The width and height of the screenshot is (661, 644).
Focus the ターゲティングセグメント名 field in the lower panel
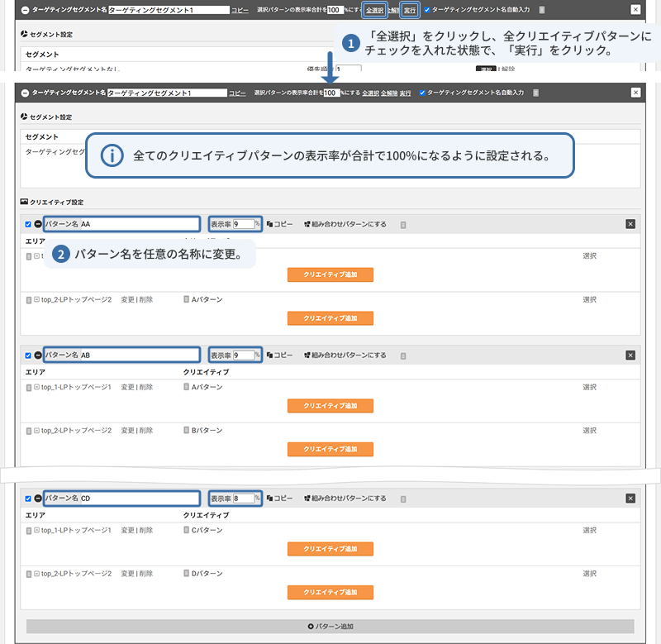point(167,93)
